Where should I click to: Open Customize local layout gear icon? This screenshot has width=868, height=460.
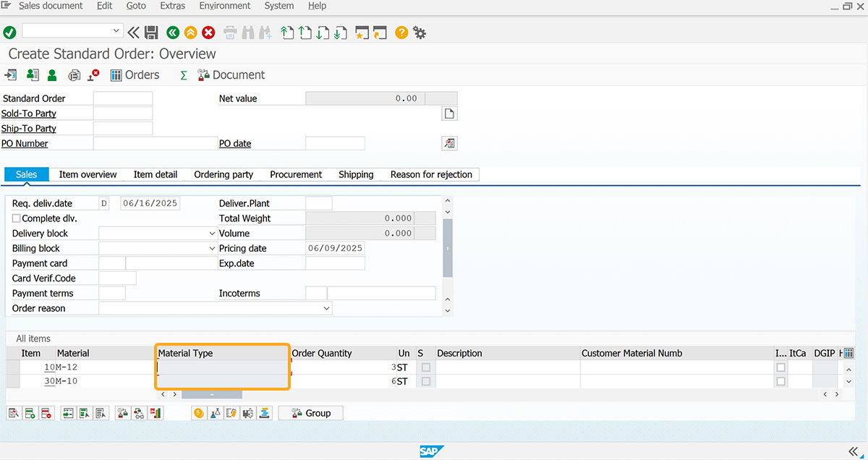click(x=420, y=33)
